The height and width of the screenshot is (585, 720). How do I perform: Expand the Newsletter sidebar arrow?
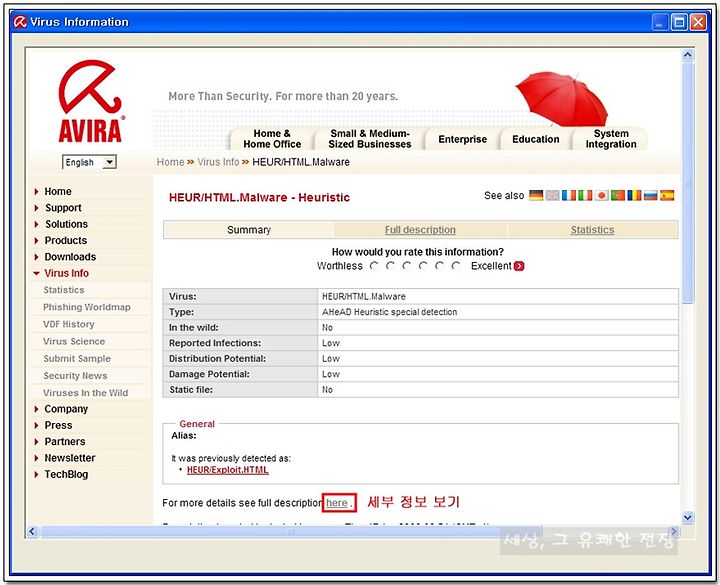click(x=36, y=458)
